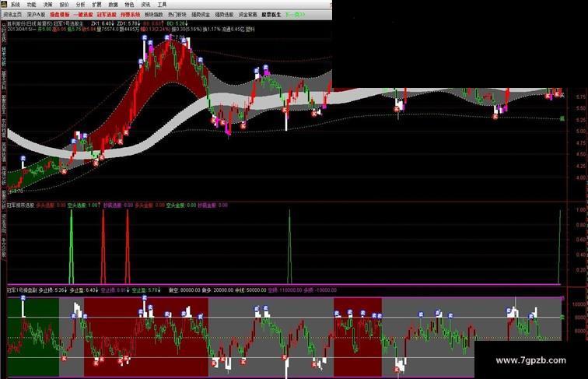Open the 分析 menu
Image resolution: width=588 pixels, height=379 pixels.
click(x=81, y=5)
